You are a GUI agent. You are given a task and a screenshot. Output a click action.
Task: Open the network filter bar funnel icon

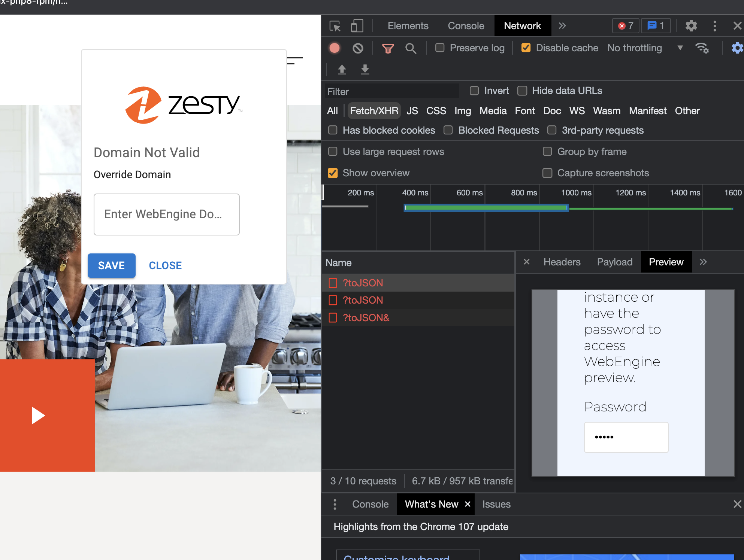[x=388, y=48]
